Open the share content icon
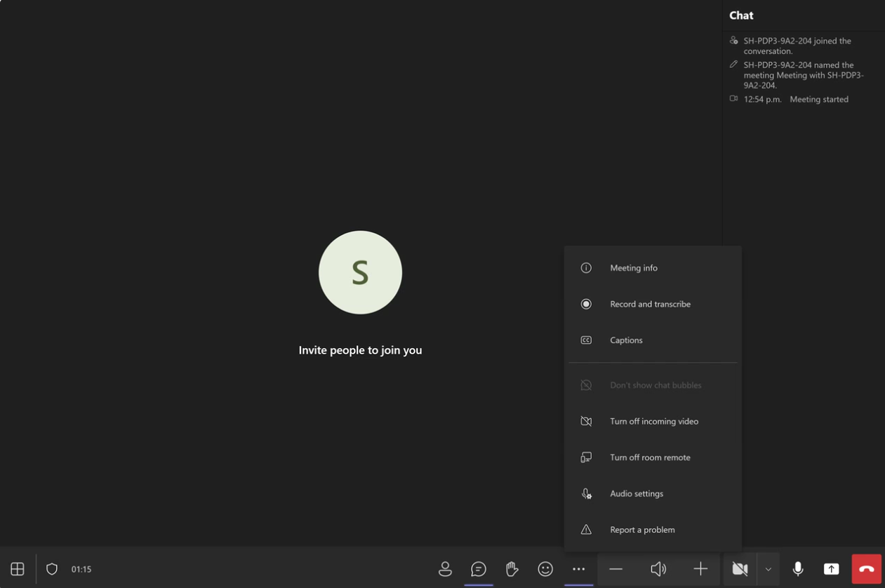 pyautogui.click(x=832, y=569)
